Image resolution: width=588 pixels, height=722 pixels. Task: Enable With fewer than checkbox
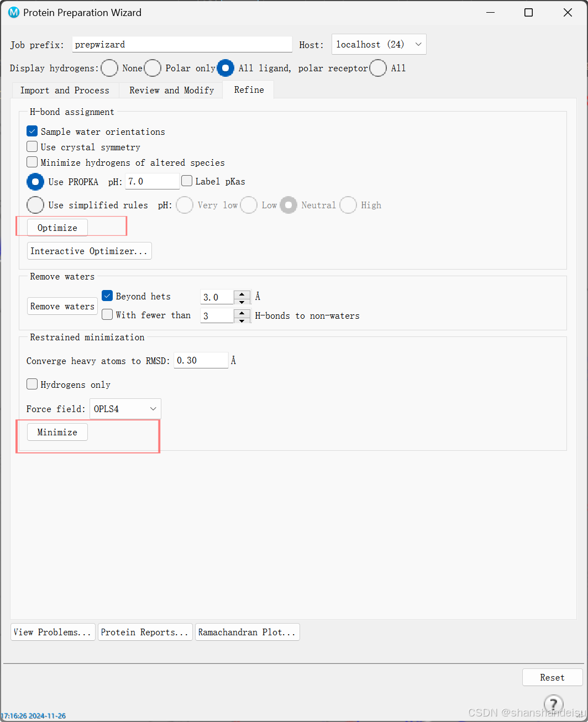tap(107, 315)
